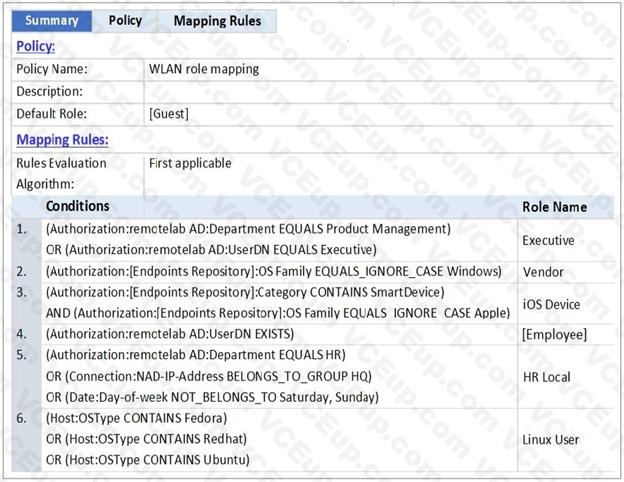The width and height of the screenshot is (624, 482).
Task: Select the UserDN EXISTS condition
Action: click(170, 334)
